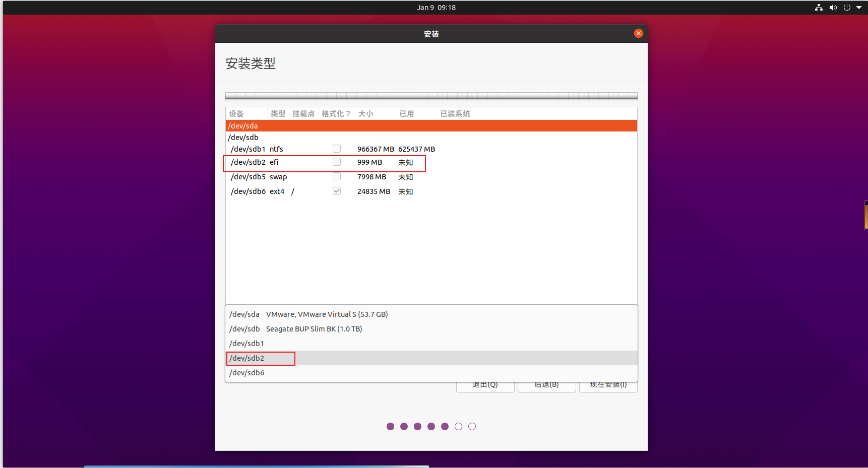Toggle format checkbox for /dev/sdb2 efi
Viewport: 868px width, 468px height.
[x=337, y=162]
